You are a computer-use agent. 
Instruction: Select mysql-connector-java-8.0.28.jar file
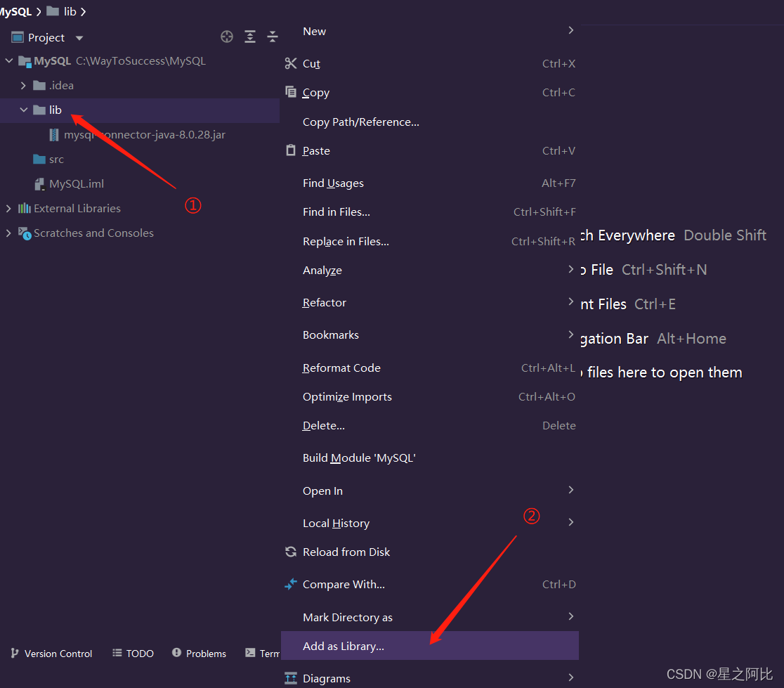tap(140, 134)
